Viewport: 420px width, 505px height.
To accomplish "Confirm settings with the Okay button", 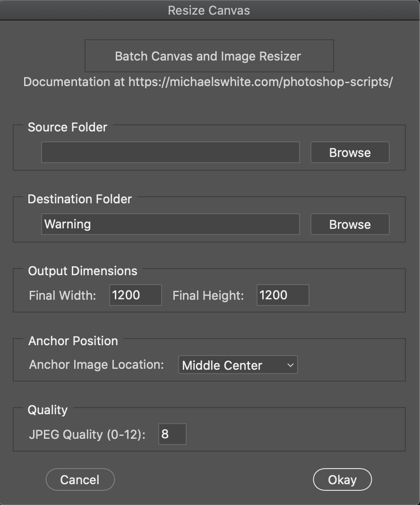I will (x=343, y=479).
